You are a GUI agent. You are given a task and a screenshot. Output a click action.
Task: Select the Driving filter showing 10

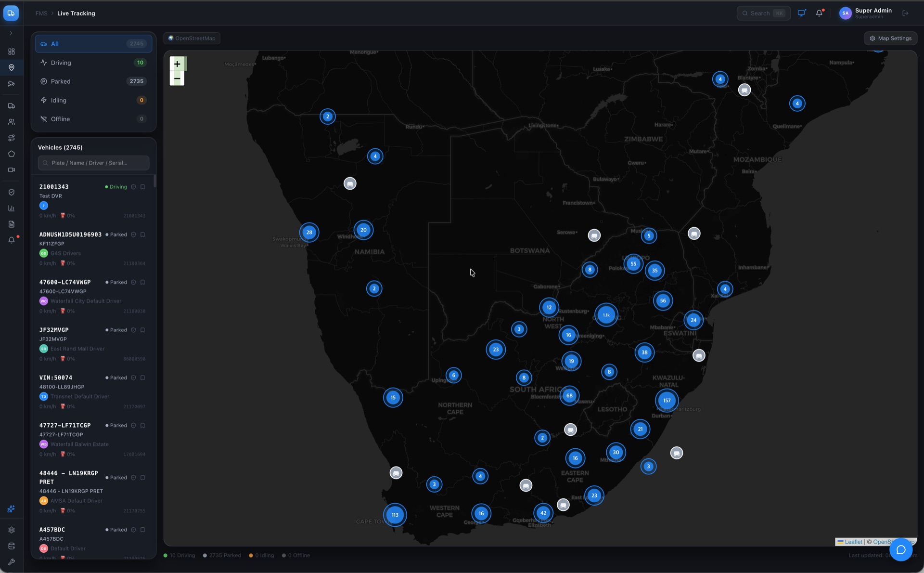click(93, 62)
